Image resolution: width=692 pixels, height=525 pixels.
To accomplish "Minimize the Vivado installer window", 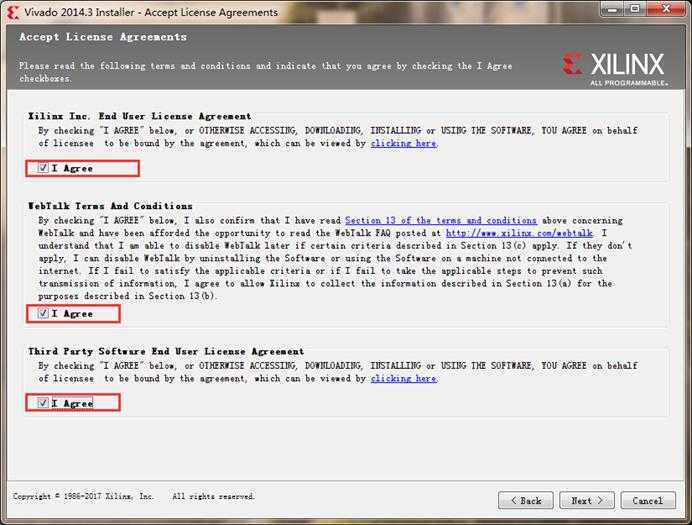I will (x=613, y=9).
